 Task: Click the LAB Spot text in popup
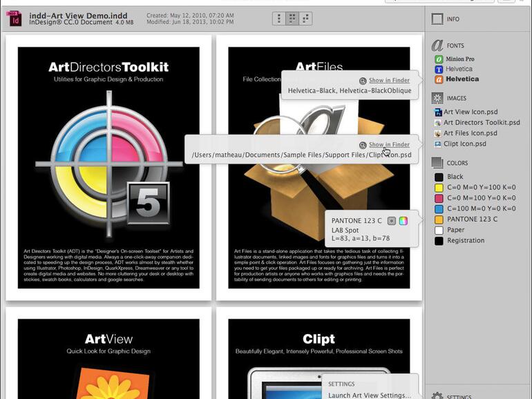(x=345, y=230)
